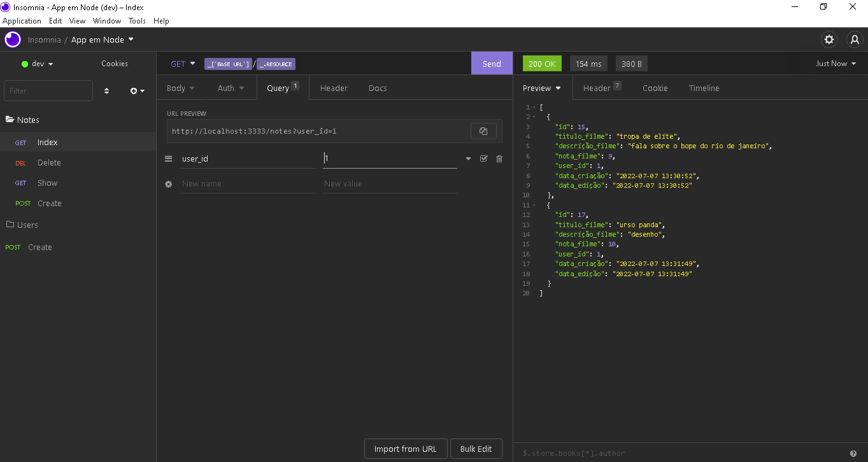Screen dimensions: 868x462
Task: Open the dev environment dropdown
Action: [38, 64]
